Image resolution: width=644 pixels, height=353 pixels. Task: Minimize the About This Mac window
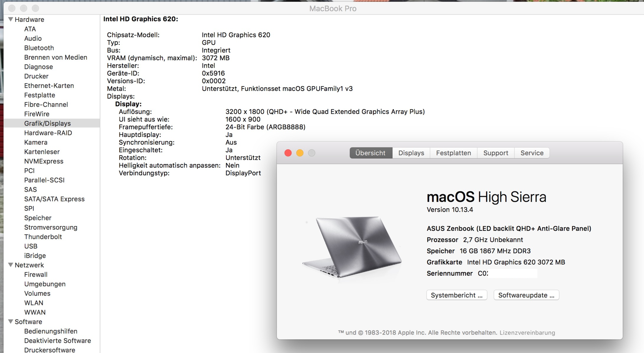point(300,153)
